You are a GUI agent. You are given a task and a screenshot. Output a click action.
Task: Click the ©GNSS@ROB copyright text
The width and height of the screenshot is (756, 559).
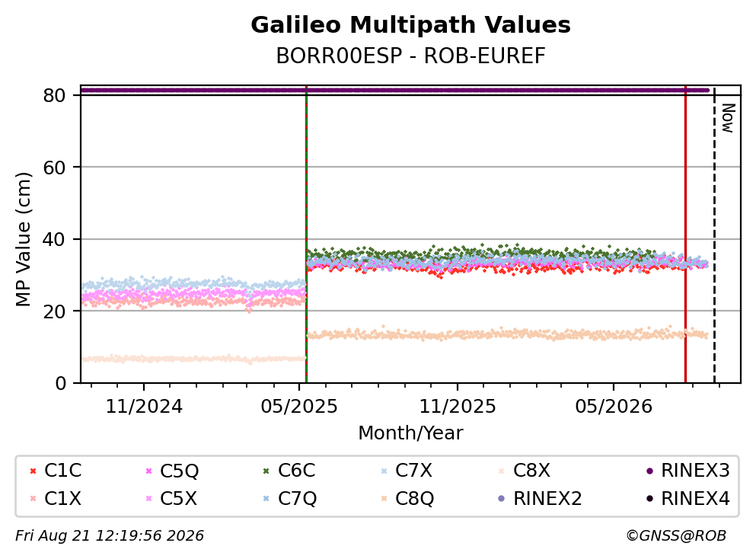coord(676,535)
